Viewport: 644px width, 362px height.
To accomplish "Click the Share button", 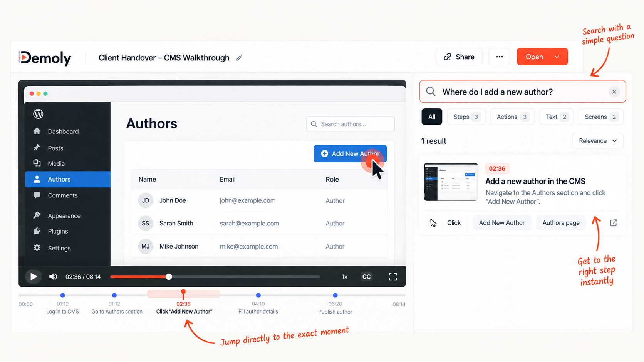I will pos(459,57).
